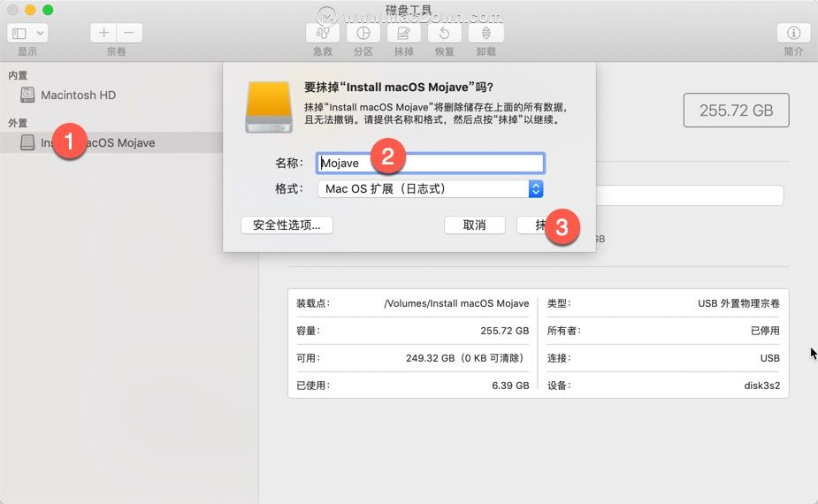Click the owner value 已停用
Screen dimensions: 818x504
tap(765, 331)
